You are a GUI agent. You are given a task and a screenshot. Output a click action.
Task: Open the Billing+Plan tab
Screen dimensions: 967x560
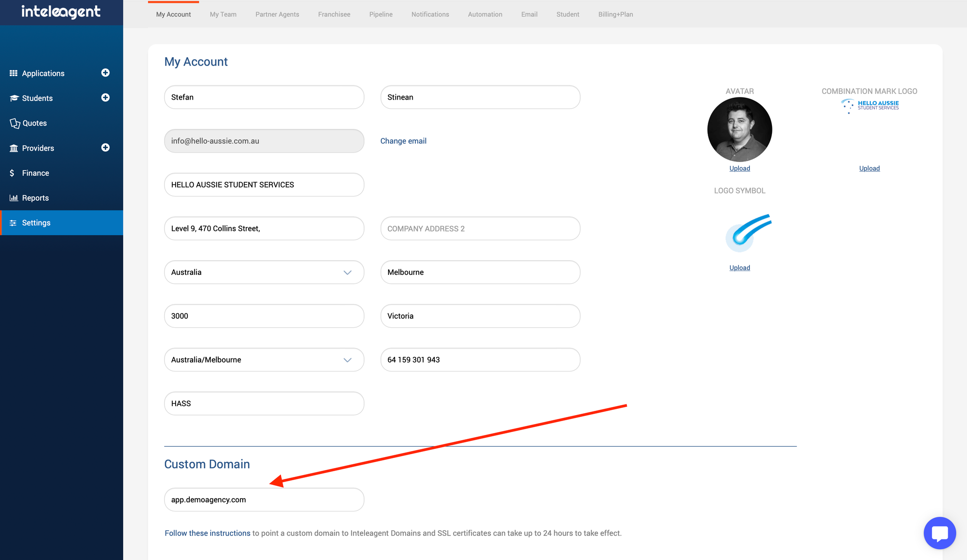coord(615,15)
